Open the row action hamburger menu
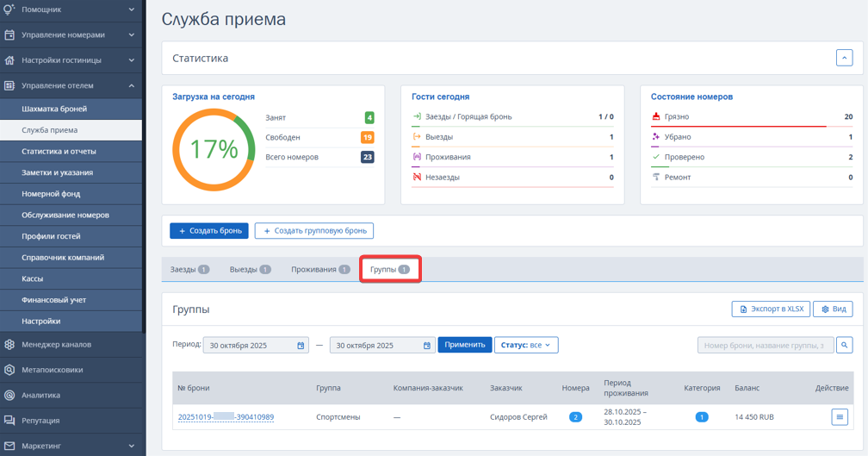 840,417
